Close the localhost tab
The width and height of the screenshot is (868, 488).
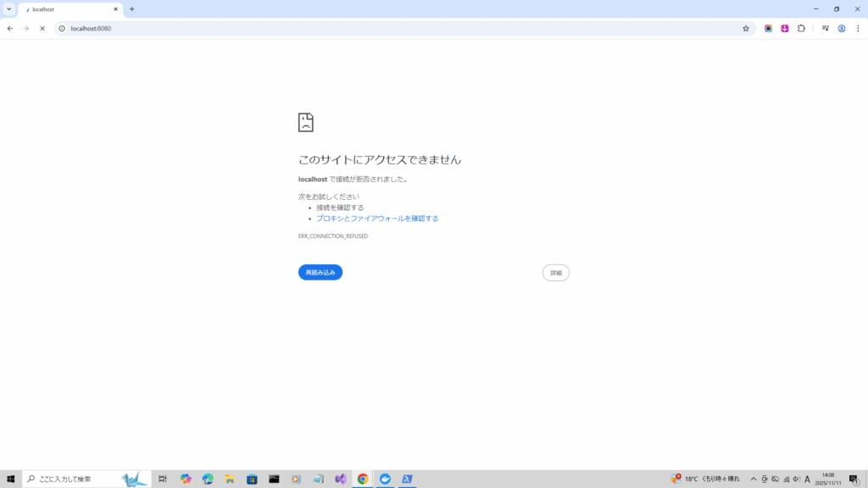point(115,9)
